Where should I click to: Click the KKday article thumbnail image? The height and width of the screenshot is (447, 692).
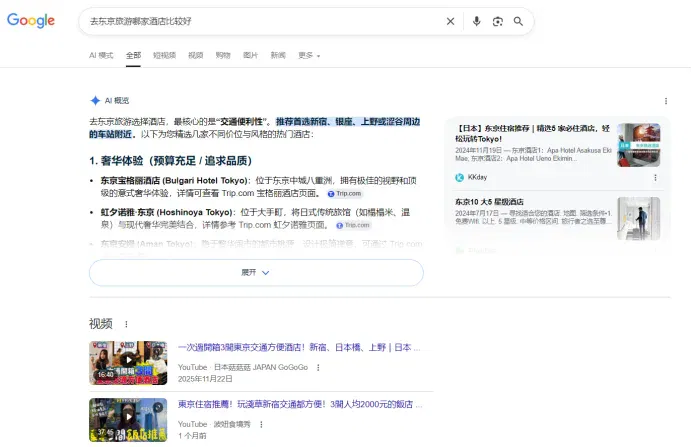click(x=639, y=145)
